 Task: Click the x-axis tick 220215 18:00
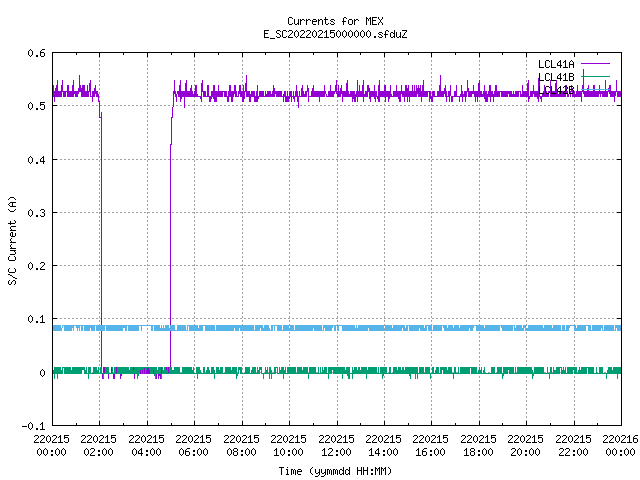click(x=478, y=446)
